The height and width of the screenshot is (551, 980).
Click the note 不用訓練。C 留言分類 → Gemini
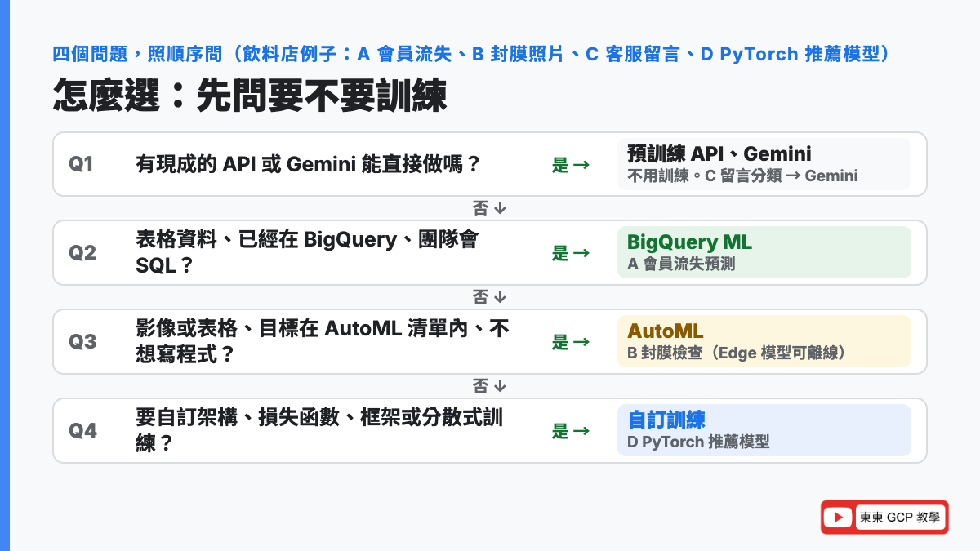coord(742,176)
